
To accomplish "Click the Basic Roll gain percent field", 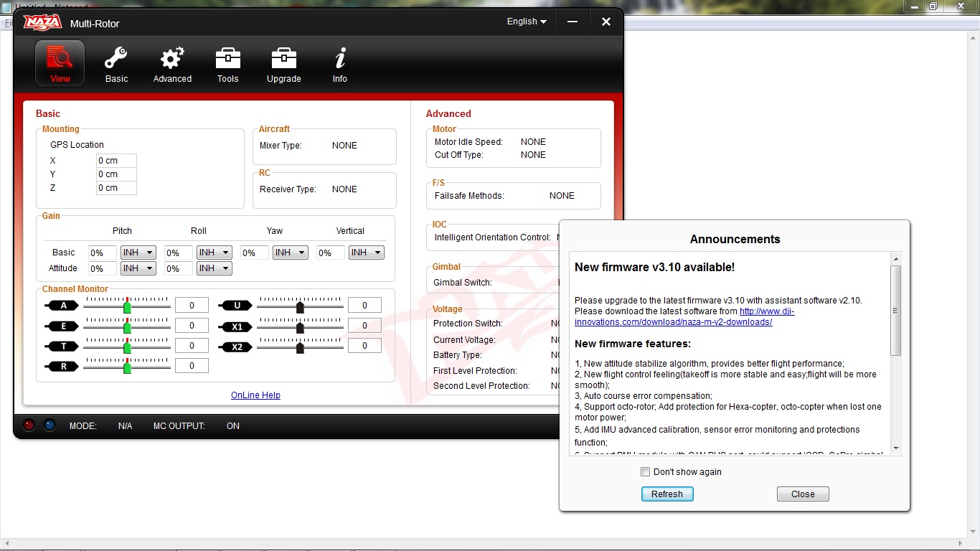I will click(179, 253).
